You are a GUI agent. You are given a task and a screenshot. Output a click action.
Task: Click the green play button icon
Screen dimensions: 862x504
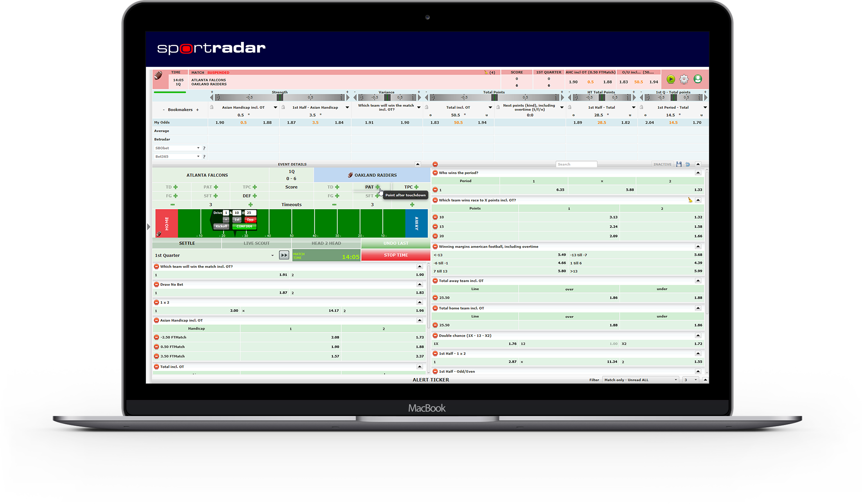(x=671, y=79)
